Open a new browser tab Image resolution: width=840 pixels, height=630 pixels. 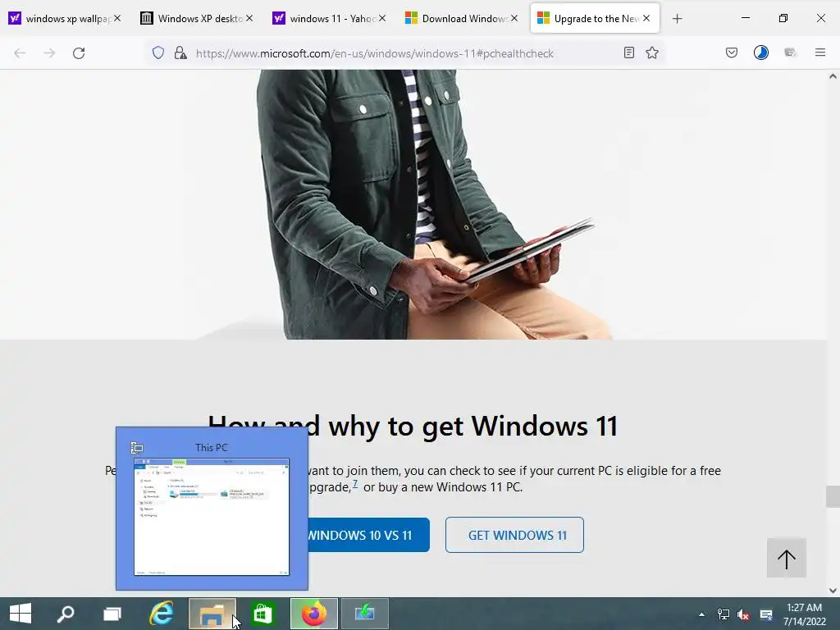click(677, 19)
